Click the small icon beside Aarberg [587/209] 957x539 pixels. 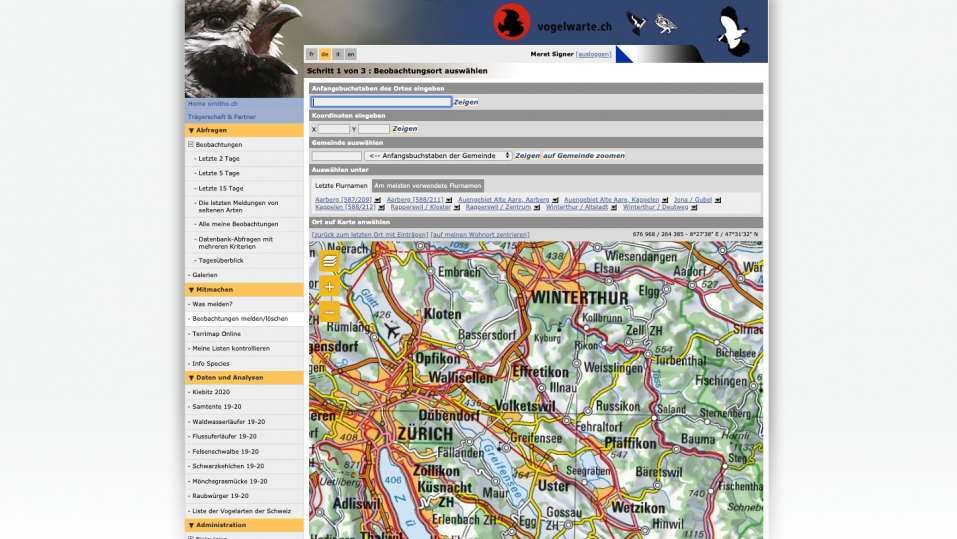[x=378, y=200]
